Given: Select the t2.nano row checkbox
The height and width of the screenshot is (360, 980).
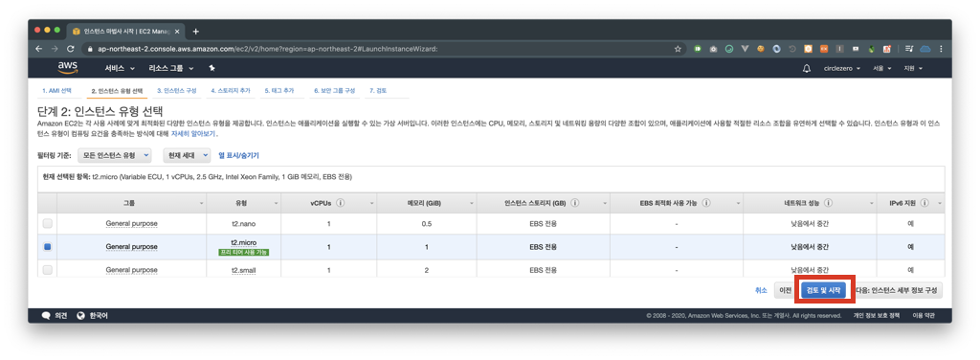Looking at the screenshot, I should (48, 223).
